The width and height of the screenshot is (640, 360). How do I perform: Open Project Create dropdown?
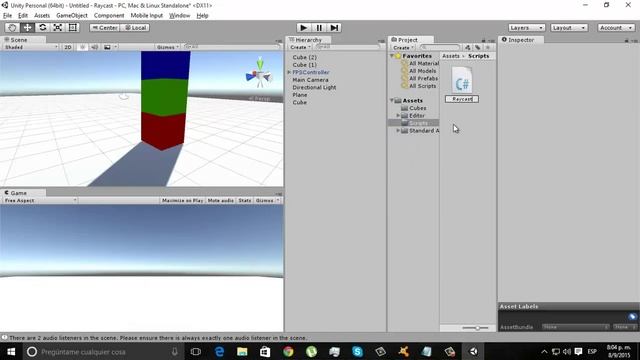point(403,48)
